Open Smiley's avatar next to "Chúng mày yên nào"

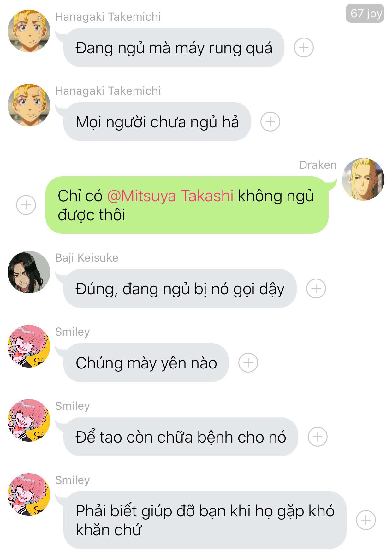[29, 346]
